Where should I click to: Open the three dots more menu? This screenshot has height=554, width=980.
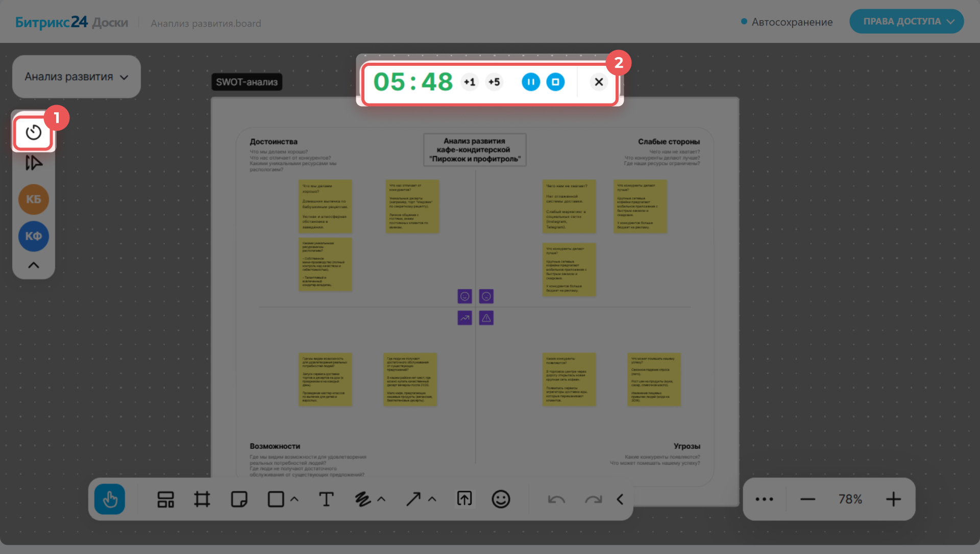click(x=764, y=499)
